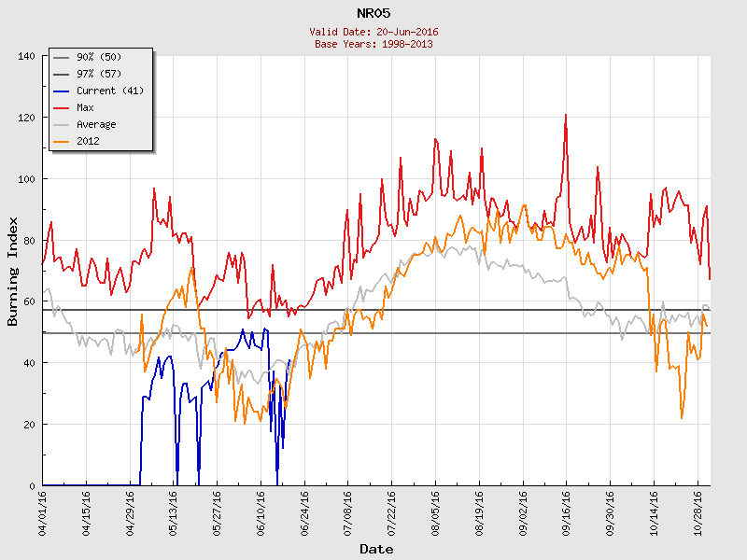The height and width of the screenshot is (560, 747).
Task: Click the 04/01/16 date tick label
Action: point(43,512)
